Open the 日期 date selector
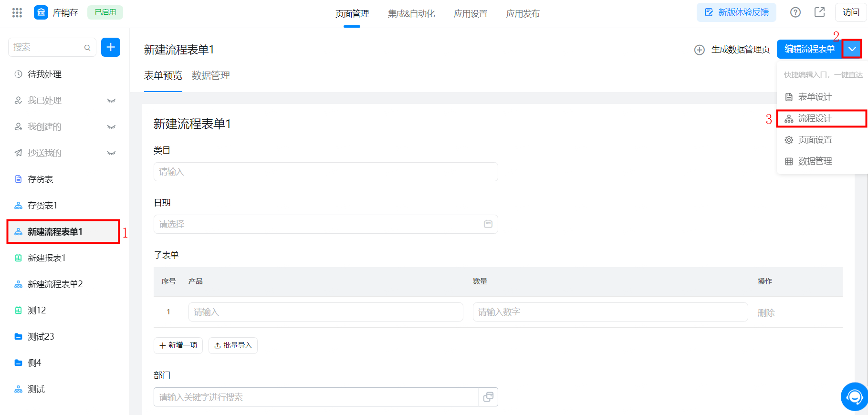868x415 pixels. [x=326, y=224]
